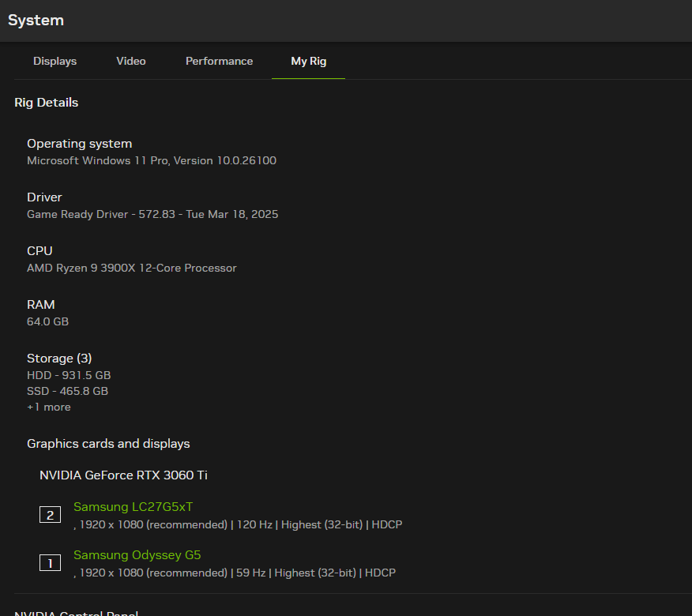This screenshot has width=692, height=616.
Task: Click the NVIDIA GeForce RTX 3060 Ti label
Action: (123, 475)
